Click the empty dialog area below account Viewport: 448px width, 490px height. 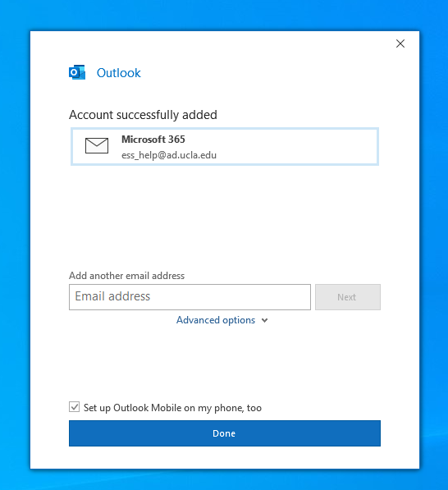[225, 216]
